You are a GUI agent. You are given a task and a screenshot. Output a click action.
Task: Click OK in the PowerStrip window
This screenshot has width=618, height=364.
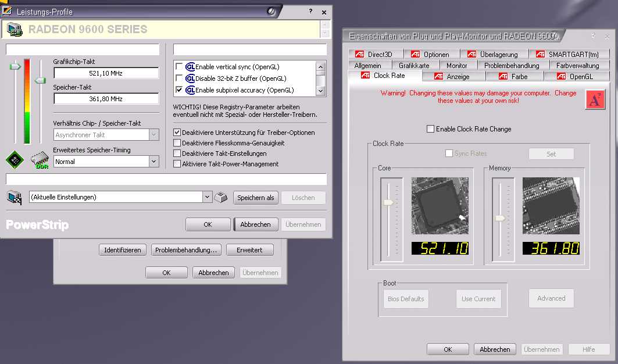point(208,224)
